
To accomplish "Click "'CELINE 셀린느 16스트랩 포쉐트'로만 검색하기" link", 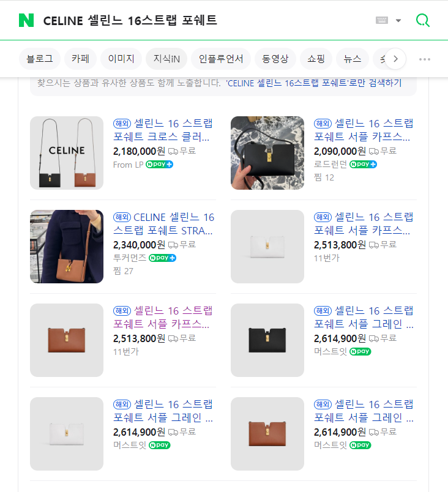I will pos(313,83).
